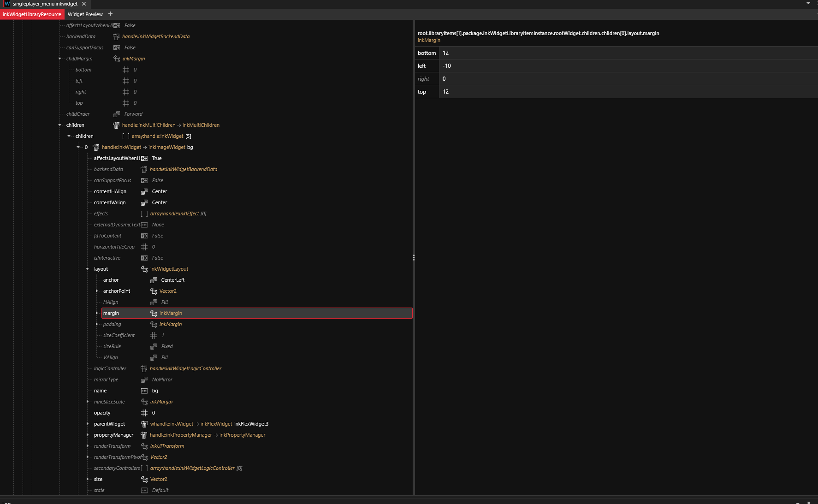Image resolution: width=818 pixels, height=504 pixels.
Task: Click the handle icon beside propertyManager
Action: [x=144, y=435]
